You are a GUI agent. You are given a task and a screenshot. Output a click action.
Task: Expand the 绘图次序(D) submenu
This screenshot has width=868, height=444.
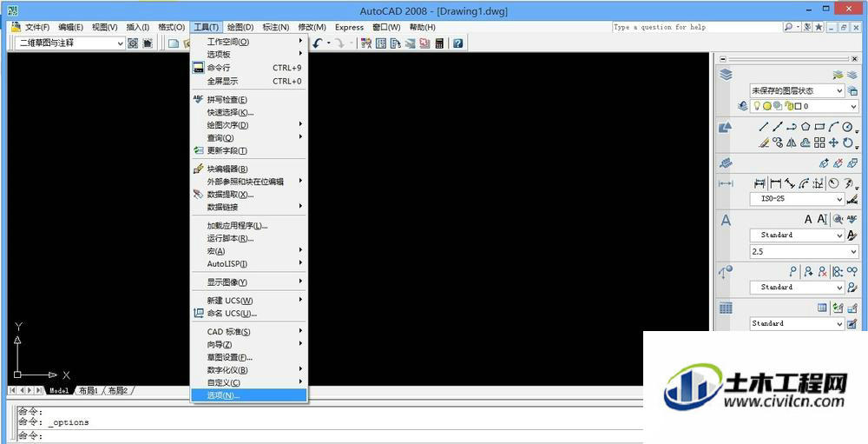(x=249, y=125)
